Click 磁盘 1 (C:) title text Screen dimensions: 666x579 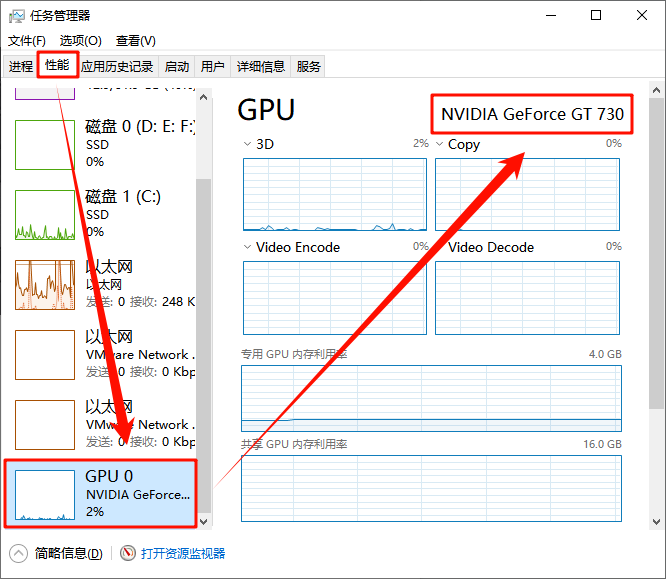123,197
